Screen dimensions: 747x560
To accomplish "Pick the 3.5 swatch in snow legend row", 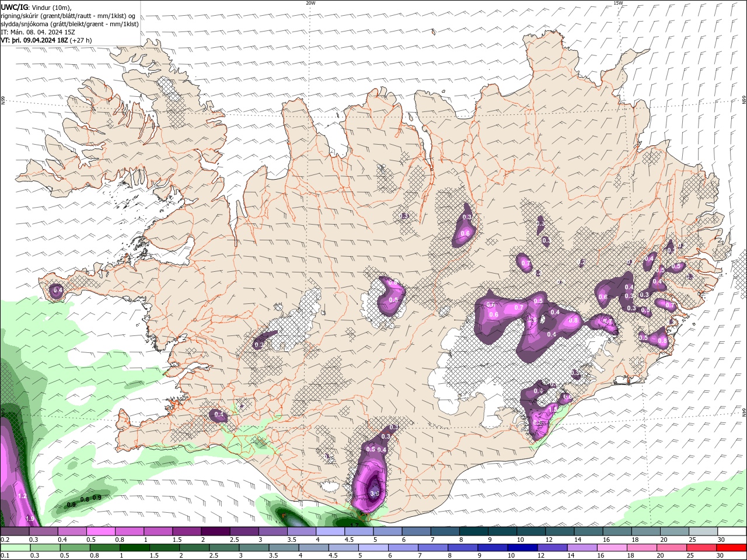I will 302,531.
